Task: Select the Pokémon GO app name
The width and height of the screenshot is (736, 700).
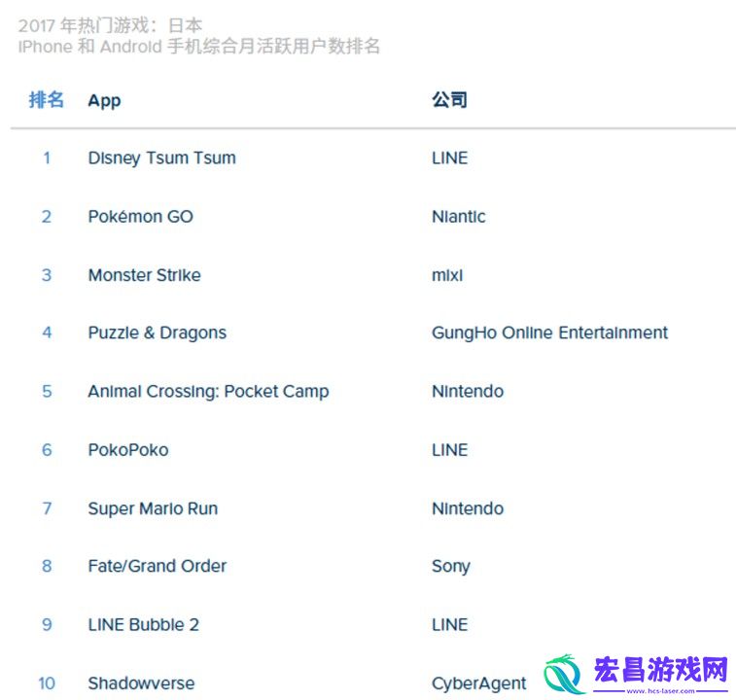Action: [141, 217]
